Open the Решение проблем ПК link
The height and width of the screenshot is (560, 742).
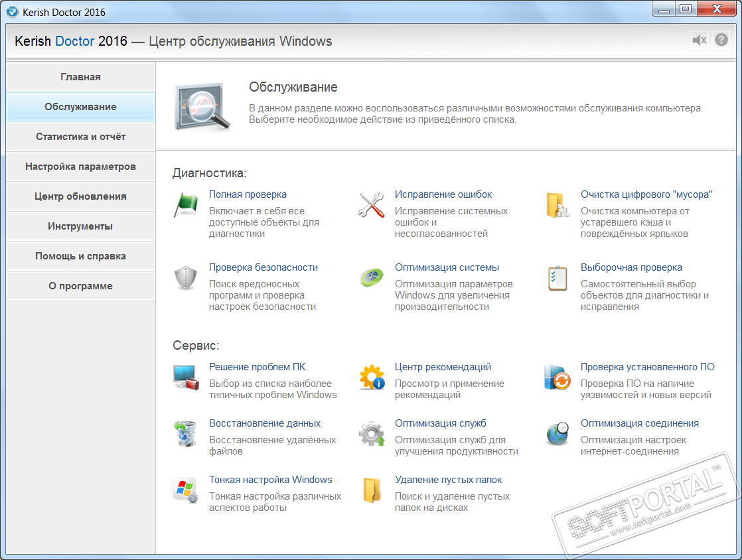pos(258,366)
